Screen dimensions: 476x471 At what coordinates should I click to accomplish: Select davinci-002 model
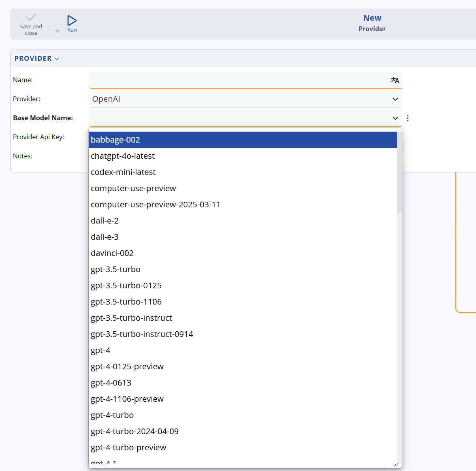click(x=243, y=253)
